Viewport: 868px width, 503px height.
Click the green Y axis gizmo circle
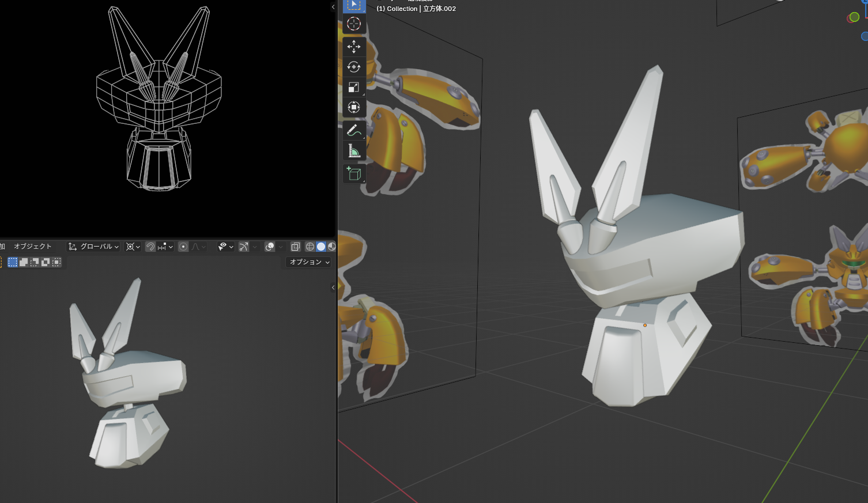coord(854,17)
